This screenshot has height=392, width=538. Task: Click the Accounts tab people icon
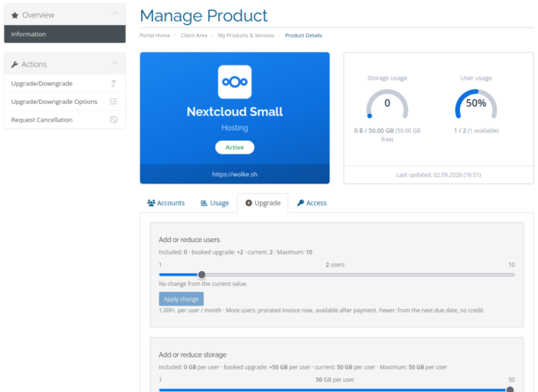[151, 203]
